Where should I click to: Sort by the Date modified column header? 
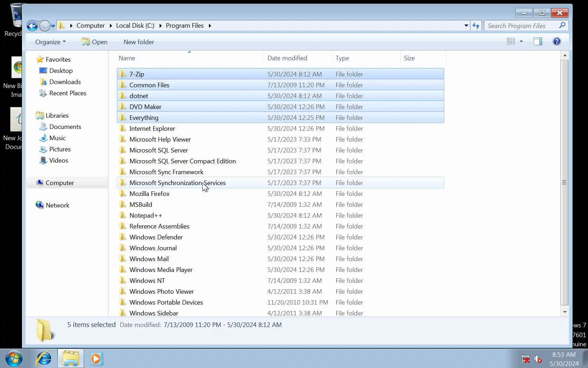tap(298, 58)
